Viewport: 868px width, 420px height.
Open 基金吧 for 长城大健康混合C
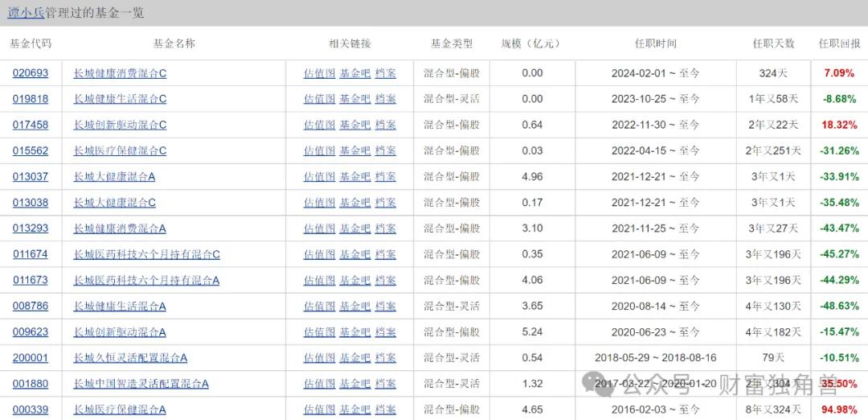coord(355,203)
